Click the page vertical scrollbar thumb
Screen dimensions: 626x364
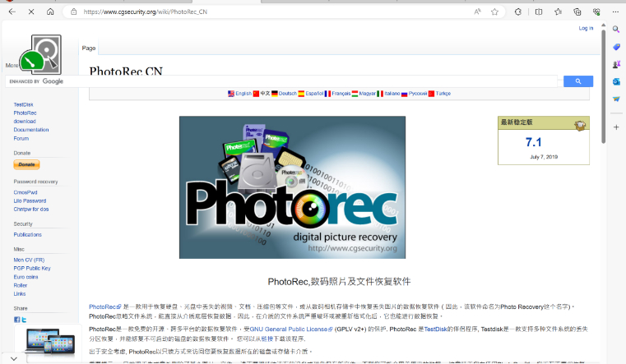[x=603, y=85]
